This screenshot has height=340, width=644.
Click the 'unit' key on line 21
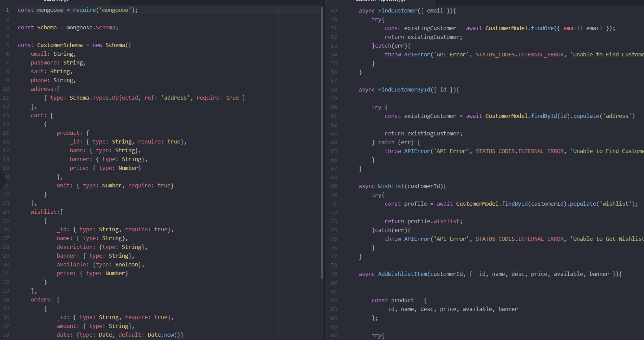tap(63, 185)
